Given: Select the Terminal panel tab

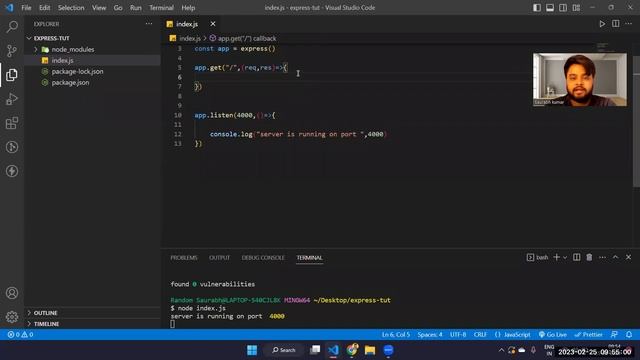Looking at the screenshot, I should pos(309,258).
